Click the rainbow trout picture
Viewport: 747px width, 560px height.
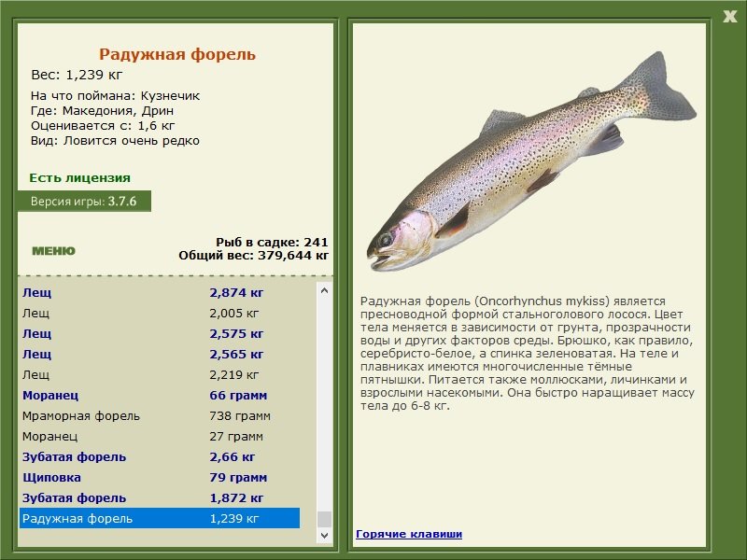click(531, 161)
